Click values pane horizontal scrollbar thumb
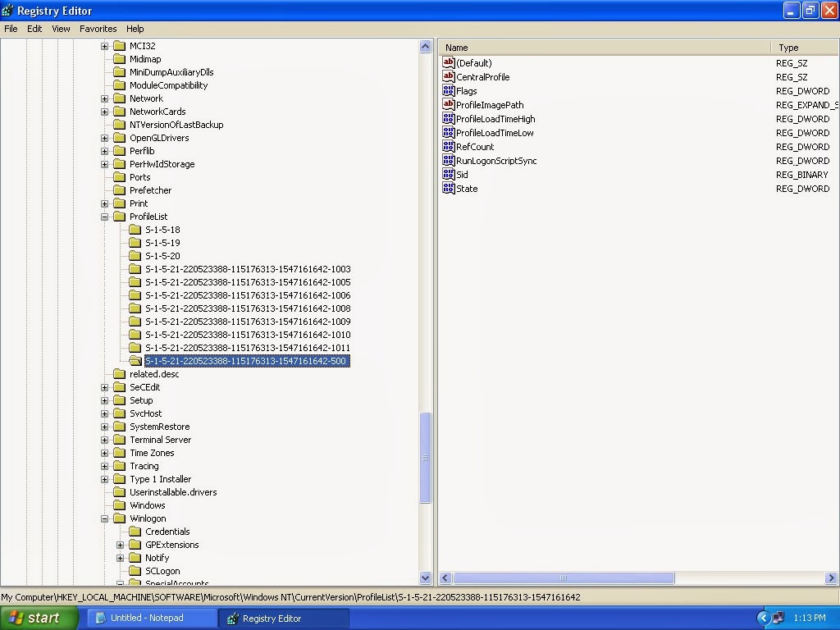This screenshot has width=840, height=630. (563, 578)
